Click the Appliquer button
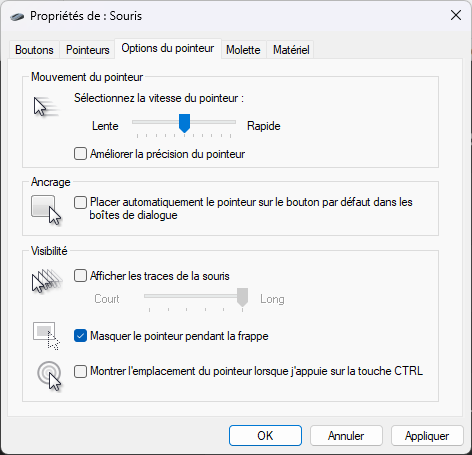 (x=427, y=436)
